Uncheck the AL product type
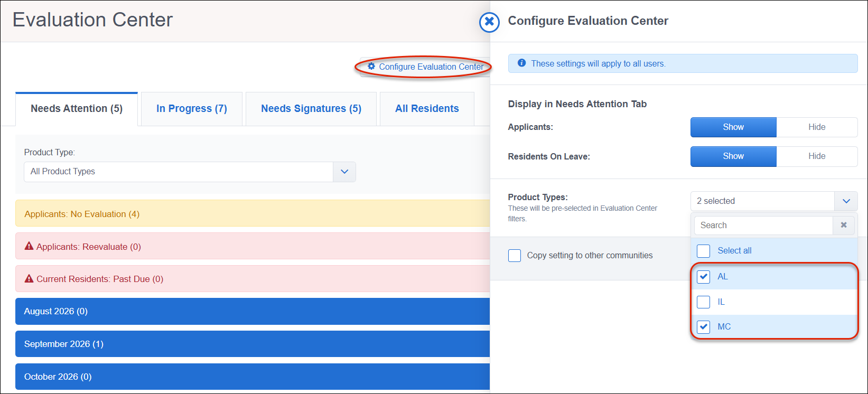Image resolution: width=868 pixels, height=394 pixels. [704, 277]
